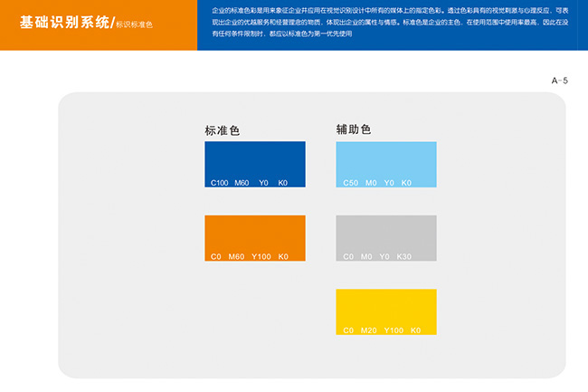Click the "C50" value on light blue swatch

click(x=351, y=183)
